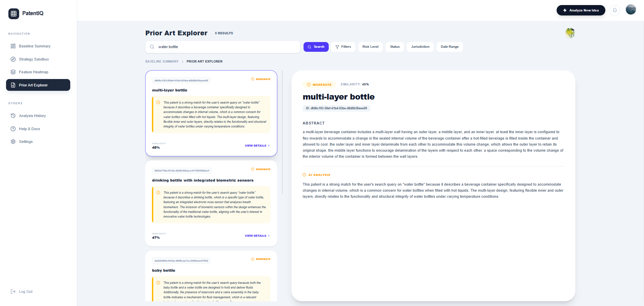View details of the biometric sensors bottle
The image size is (644, 306).
tap(257, 236)
